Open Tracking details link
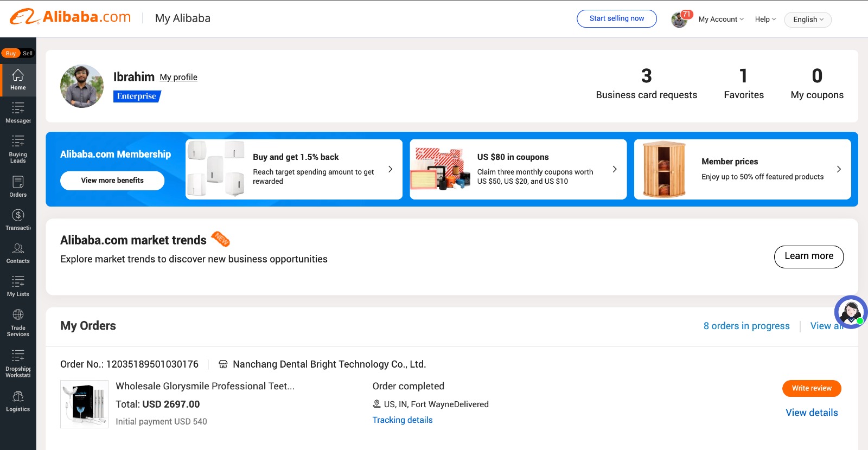The image size is (868, 450). pyautogui.click(x=403, y=420)
